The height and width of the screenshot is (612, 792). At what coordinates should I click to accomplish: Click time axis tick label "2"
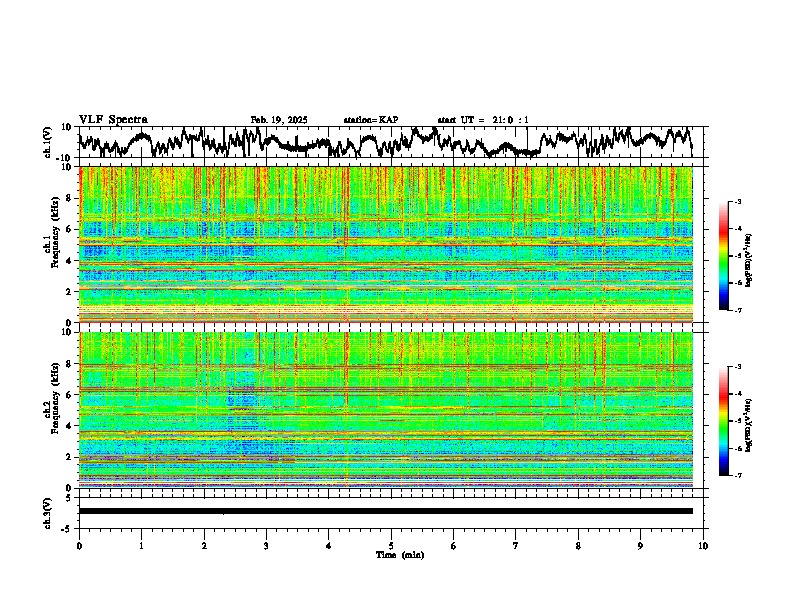point(204,546)
